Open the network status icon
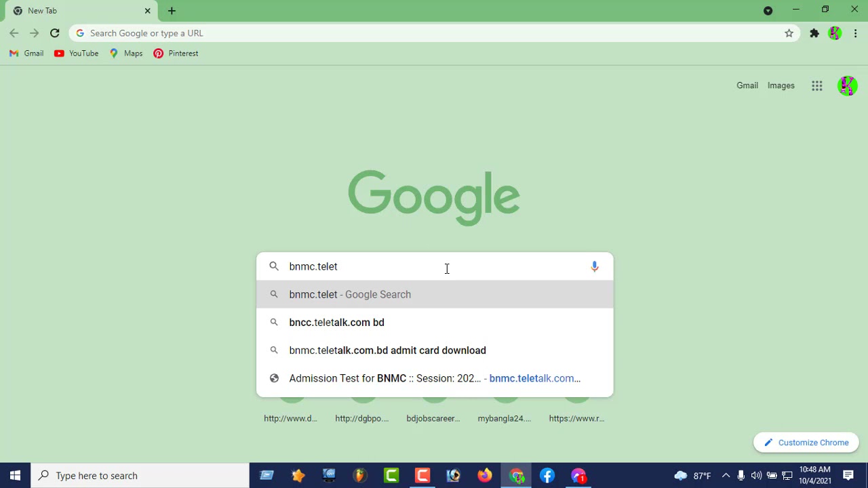The width and height of the screenshot is (868, 488). coord(787,476)
